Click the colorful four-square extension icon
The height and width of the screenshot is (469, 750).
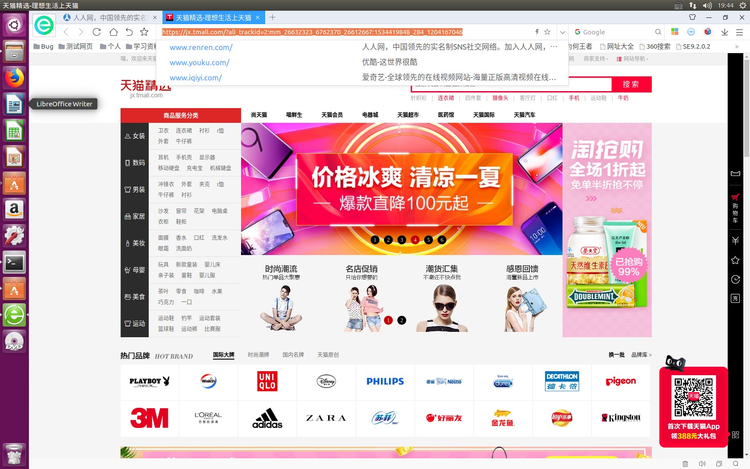[675, 32]
